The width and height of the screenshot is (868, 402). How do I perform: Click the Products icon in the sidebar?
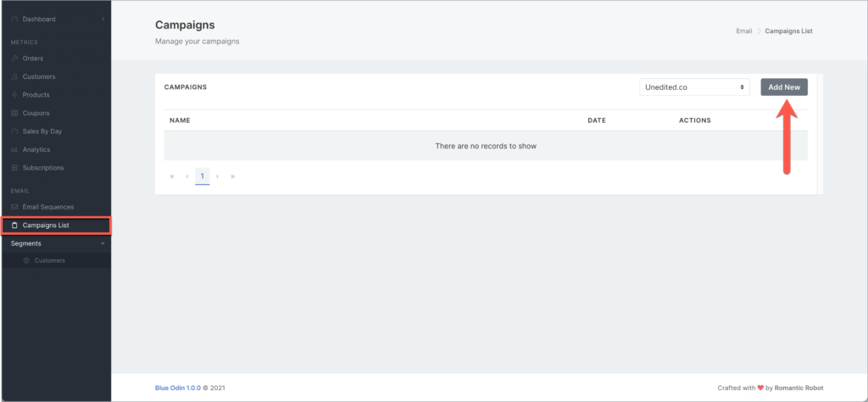[x=14, y=95]
